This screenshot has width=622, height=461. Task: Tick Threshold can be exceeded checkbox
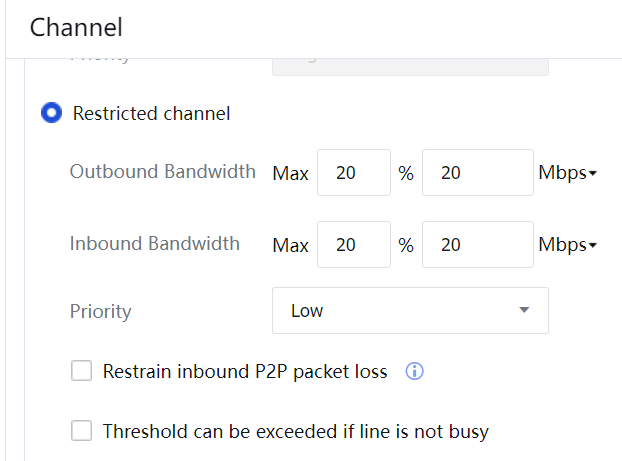coord(81,432)
